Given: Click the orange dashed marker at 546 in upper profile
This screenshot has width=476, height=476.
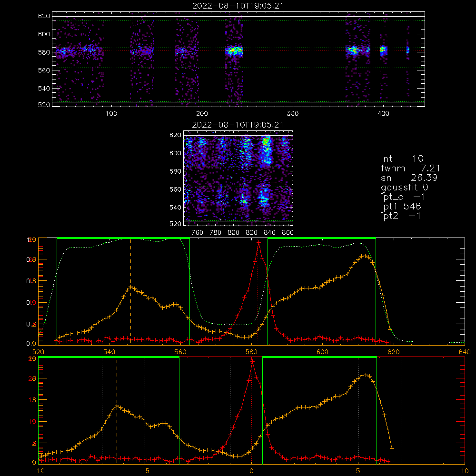Looking at the screenshot, I should pos(131,291).
